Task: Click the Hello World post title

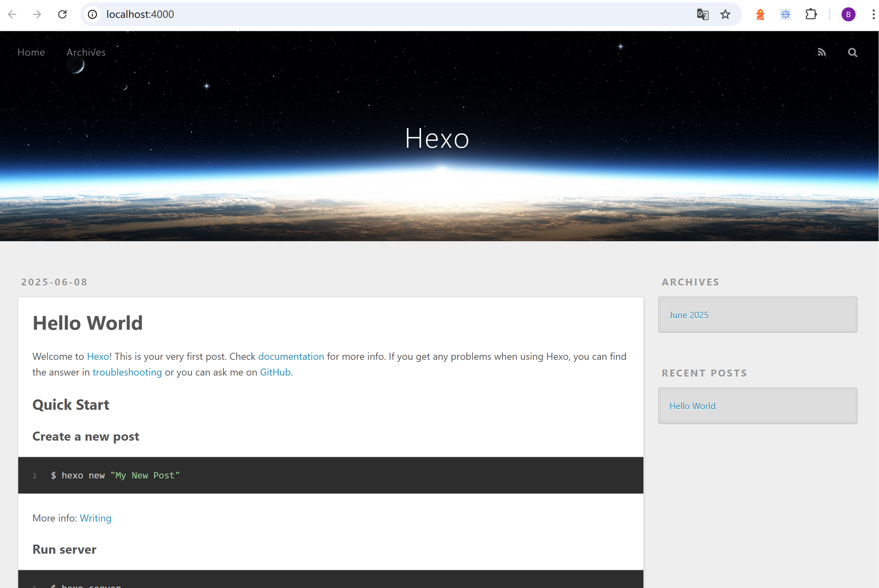Action: (x=88, y=323)
